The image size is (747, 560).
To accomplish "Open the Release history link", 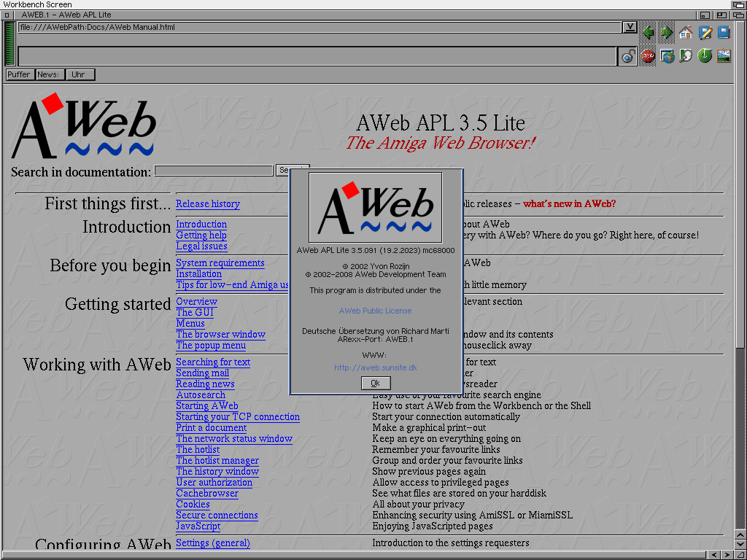I will tap(208, 204).
